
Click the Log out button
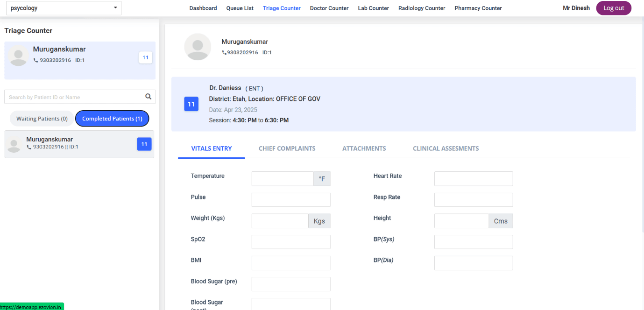tap(613, 8)
